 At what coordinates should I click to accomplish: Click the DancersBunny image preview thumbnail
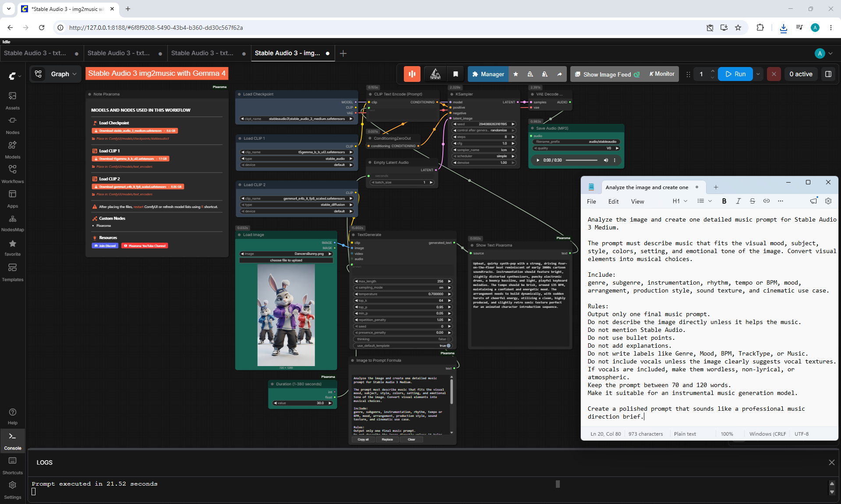pos(286,315)
